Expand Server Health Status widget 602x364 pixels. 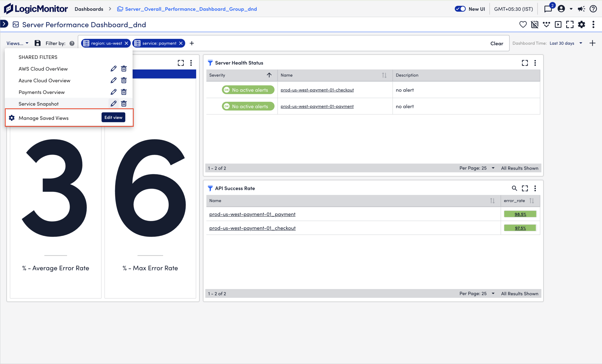[x=525, y=63]
